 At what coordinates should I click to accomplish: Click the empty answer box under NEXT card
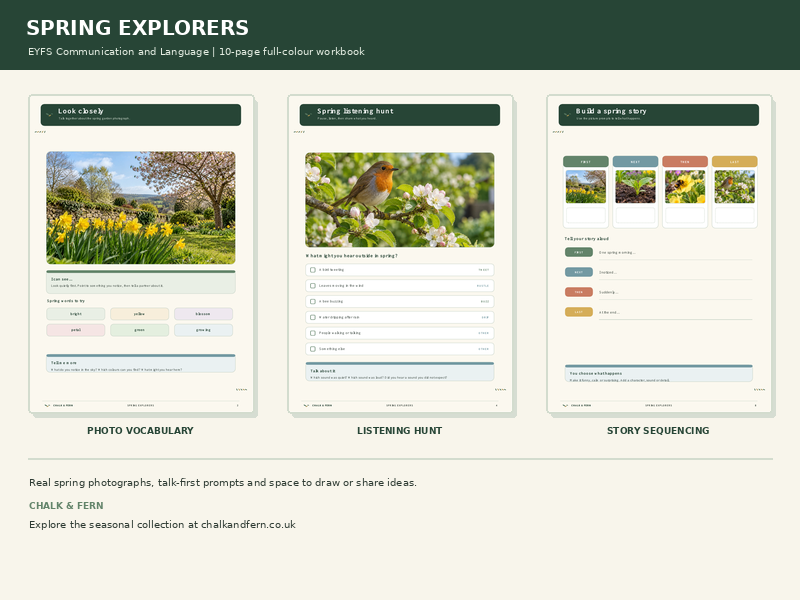pos(635,215)
